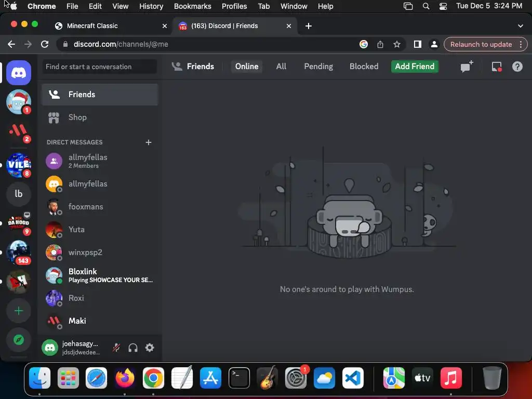The width and height of the screenshot is (532, 399).
Task: Open the 'lb' server icon
Action: click(19, 194)
